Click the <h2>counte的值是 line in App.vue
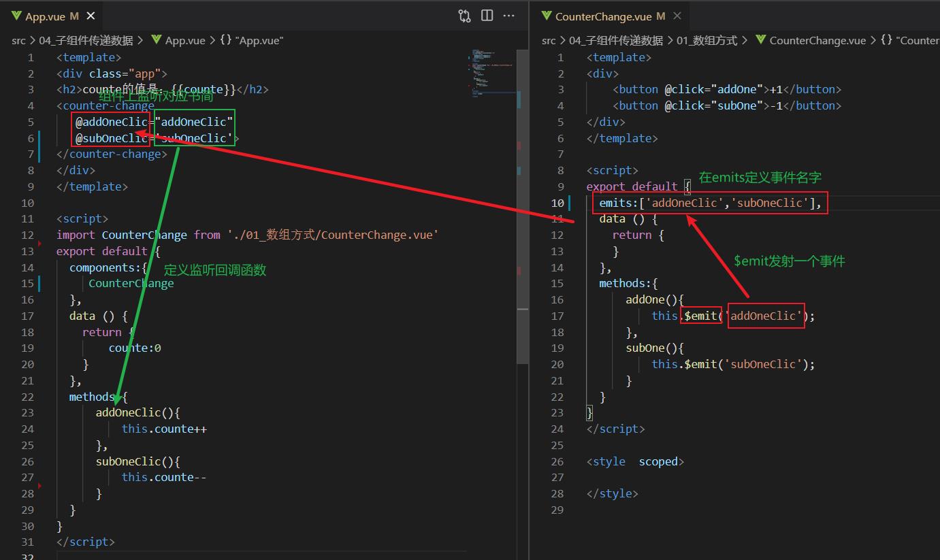This screenshot has width=940, height=560. [163, 89]
